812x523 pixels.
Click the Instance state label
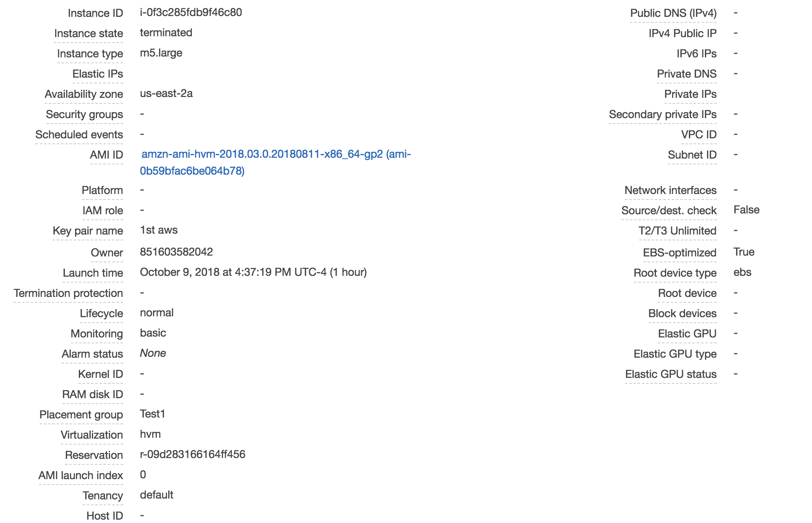pyautogui.click(x=89, y=33)
